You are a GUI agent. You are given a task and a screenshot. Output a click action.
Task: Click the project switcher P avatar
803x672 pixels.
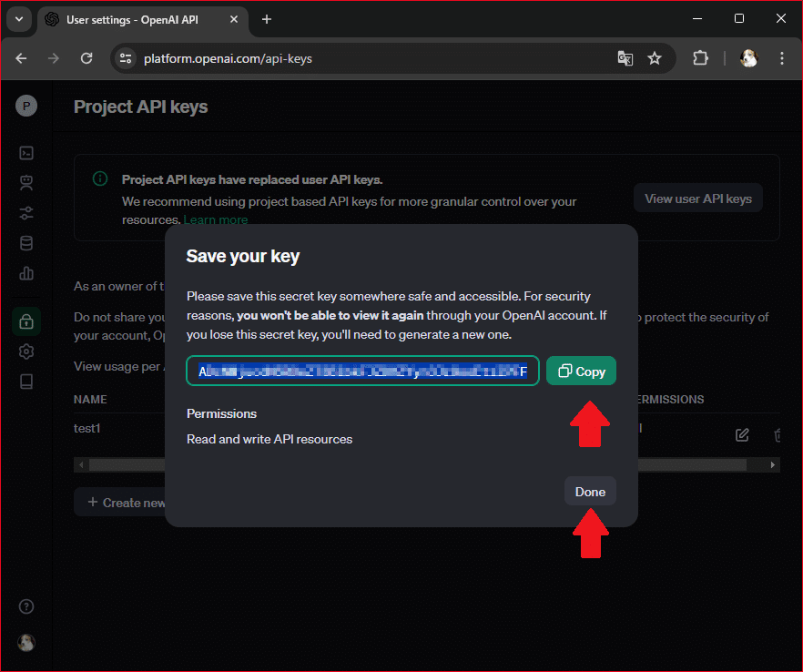[x=26, y=106]
